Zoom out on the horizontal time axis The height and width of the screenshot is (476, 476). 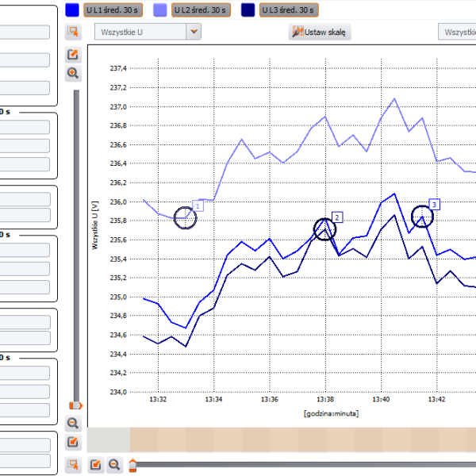point(114,464)
